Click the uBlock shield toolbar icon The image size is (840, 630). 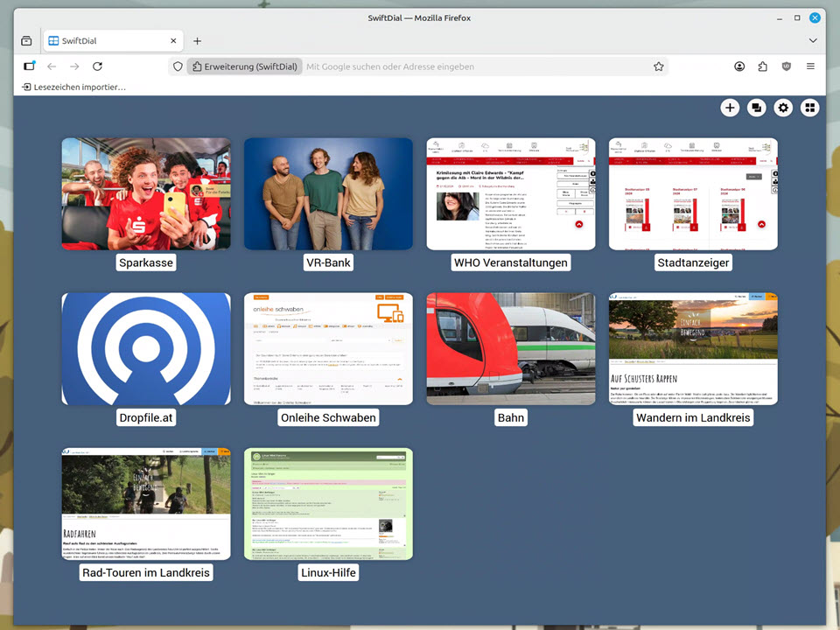click(x=787, y=66)
